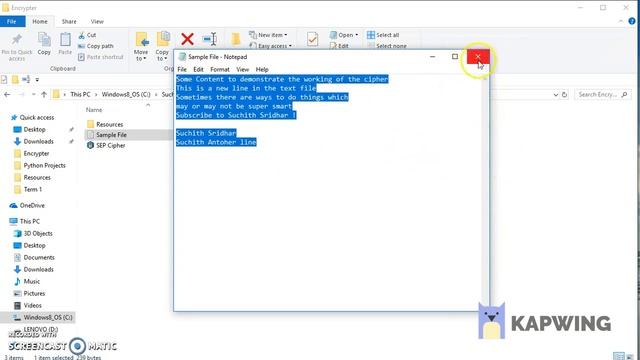The image size is (640, 360).
Task: Open the Easy access dropdown
Action: click(x=271, y=46)
